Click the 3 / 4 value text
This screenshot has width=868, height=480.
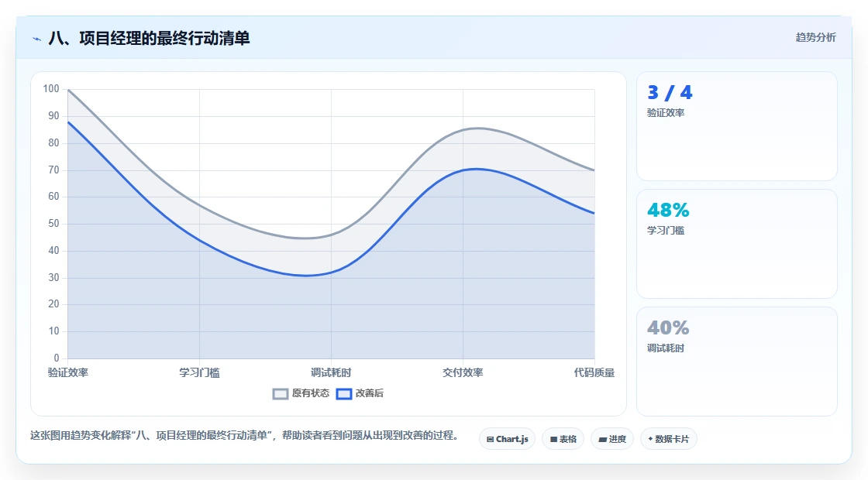(670, 92)
